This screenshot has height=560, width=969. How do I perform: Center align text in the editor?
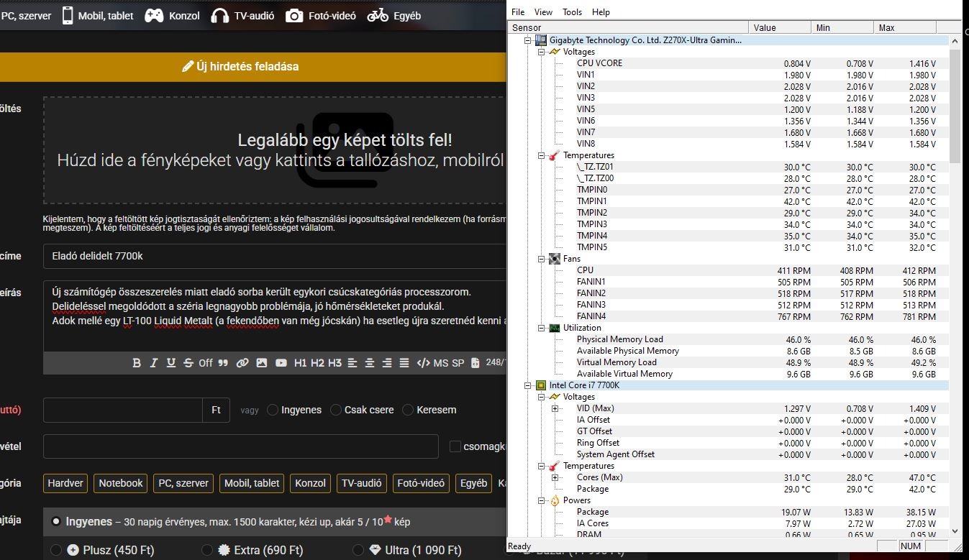pos(370,363)
